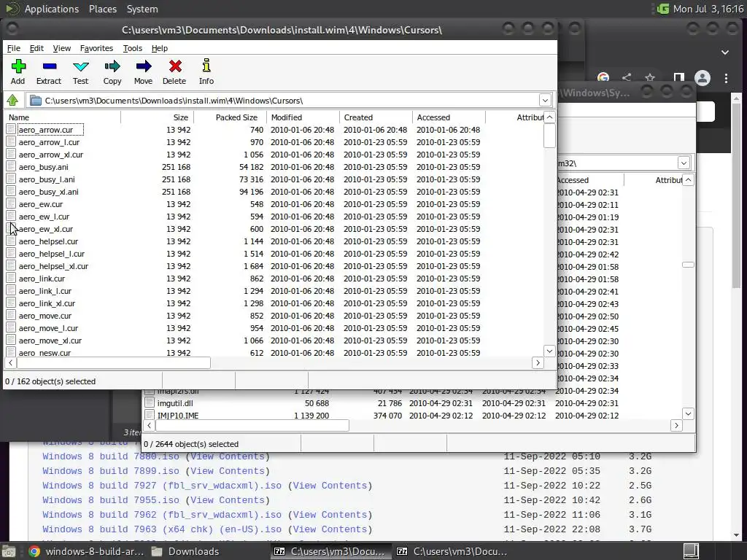The image size is (747, 560).
Task: Go up one folder with green arrow
Action: pyautogui.click(x=13, y=101)
